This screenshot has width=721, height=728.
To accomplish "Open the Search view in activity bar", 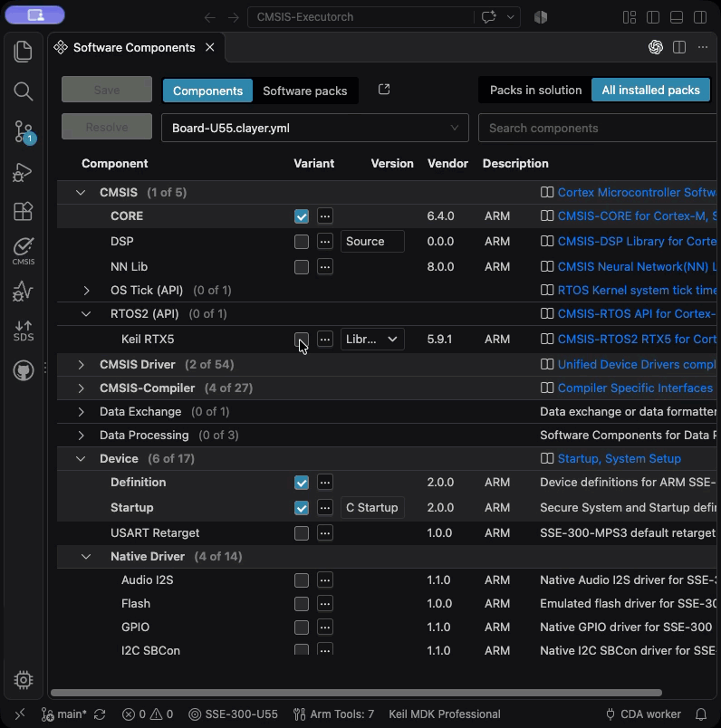I will coord(23,91).
